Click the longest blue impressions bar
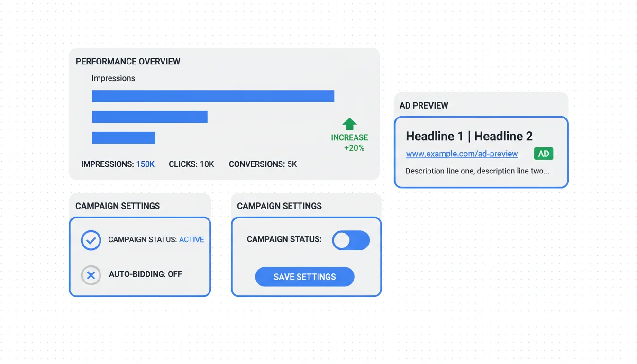This screenshot has height=364, width=637. (213, 96)
